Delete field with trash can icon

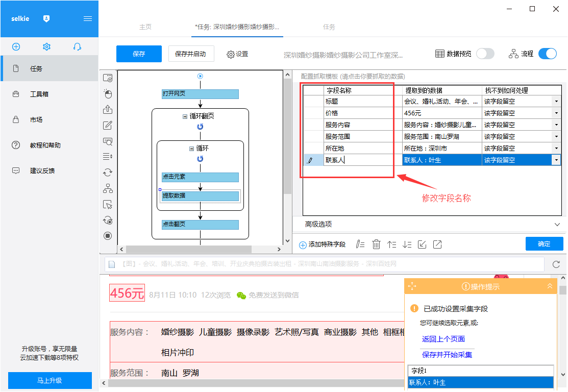pyautogui.click(x=377, y=244)
